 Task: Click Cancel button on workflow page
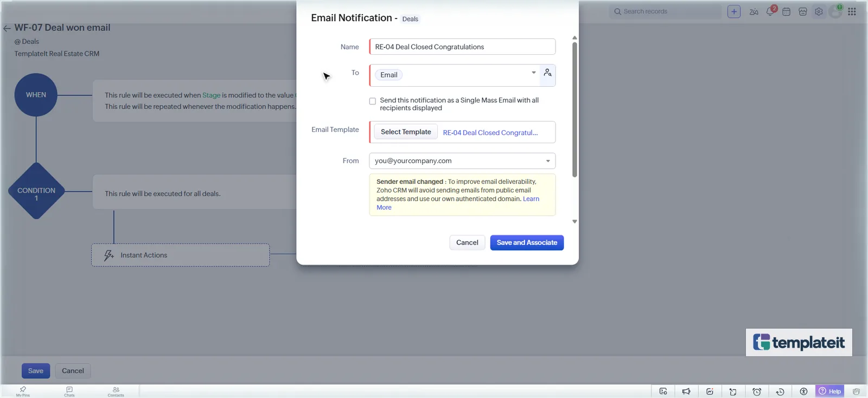coord(73,371)
